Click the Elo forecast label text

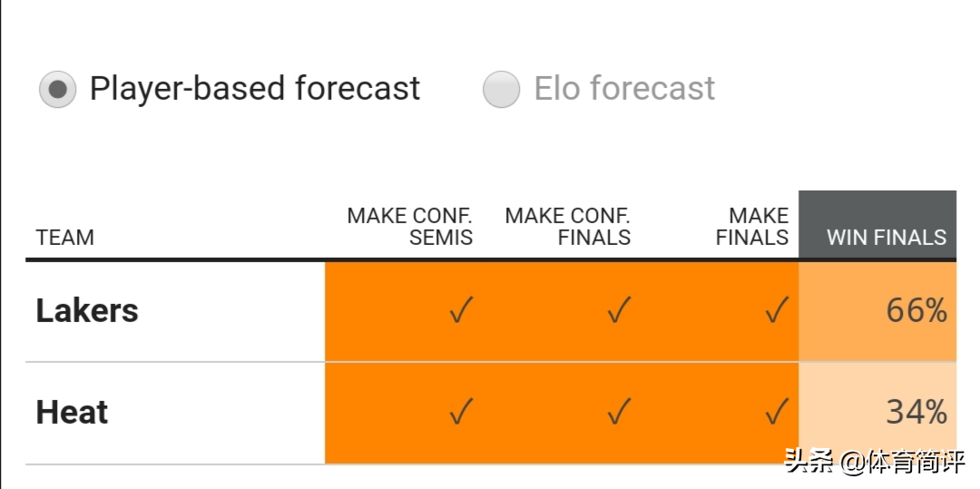(x=624, y=89)
